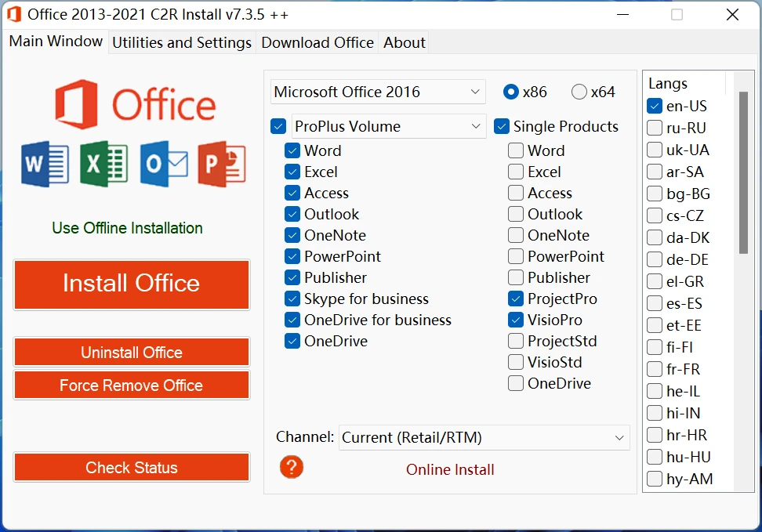Open the About tab
This screenshot has width=762, height=532.
tap(405, 42)
